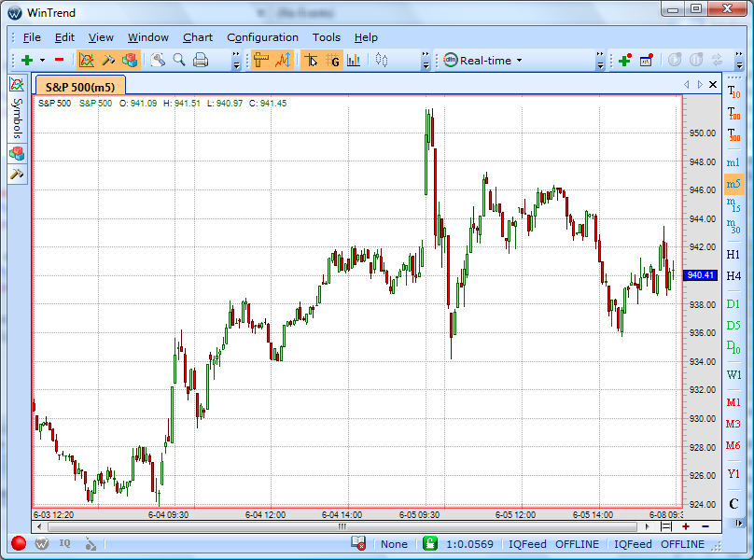The height and width of the screenshot is (560, 754).
Task: Click the greyed-out refresh arrows icon
Action: 717,60
